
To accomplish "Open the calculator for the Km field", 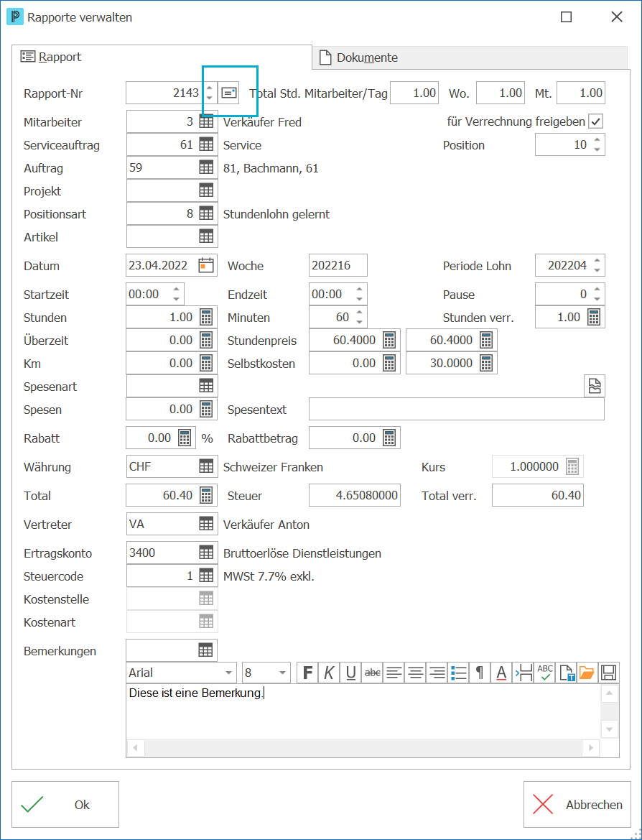I will coord(206,363).
